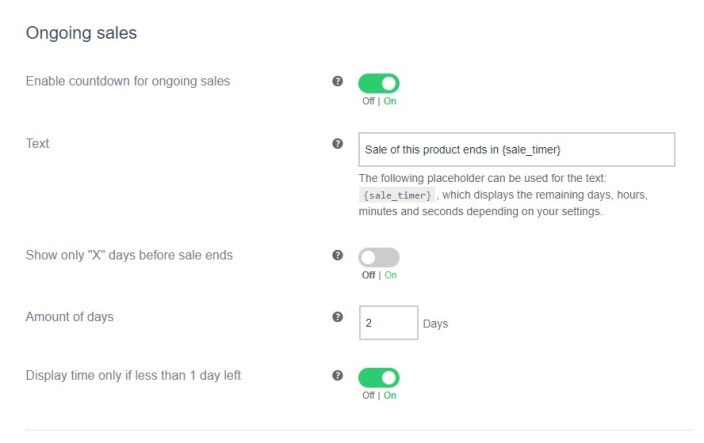This screenshot has width=704, height=443.
Task: Click the "Enable countdown for ongoing sales" label
Action: [x=127, y=81]
